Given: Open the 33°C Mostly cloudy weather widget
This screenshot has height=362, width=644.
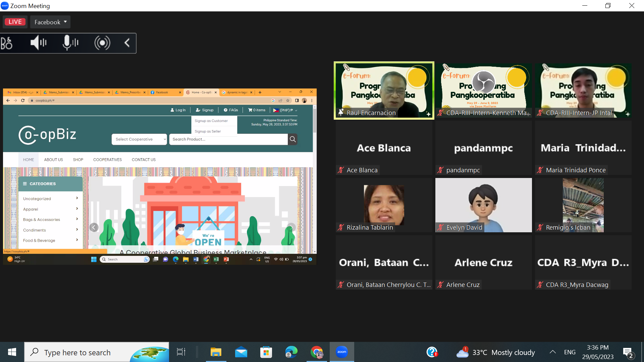Looking at the screenshot, I should pyautogui.click(x=496, y=352).
